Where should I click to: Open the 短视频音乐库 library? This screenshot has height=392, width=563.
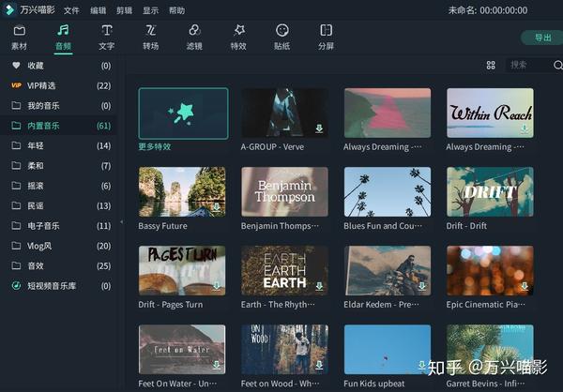click(58, 286)
